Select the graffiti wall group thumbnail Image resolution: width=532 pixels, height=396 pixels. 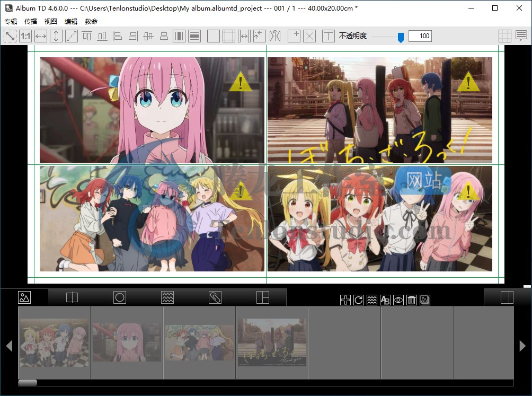[x=199, y=343]
